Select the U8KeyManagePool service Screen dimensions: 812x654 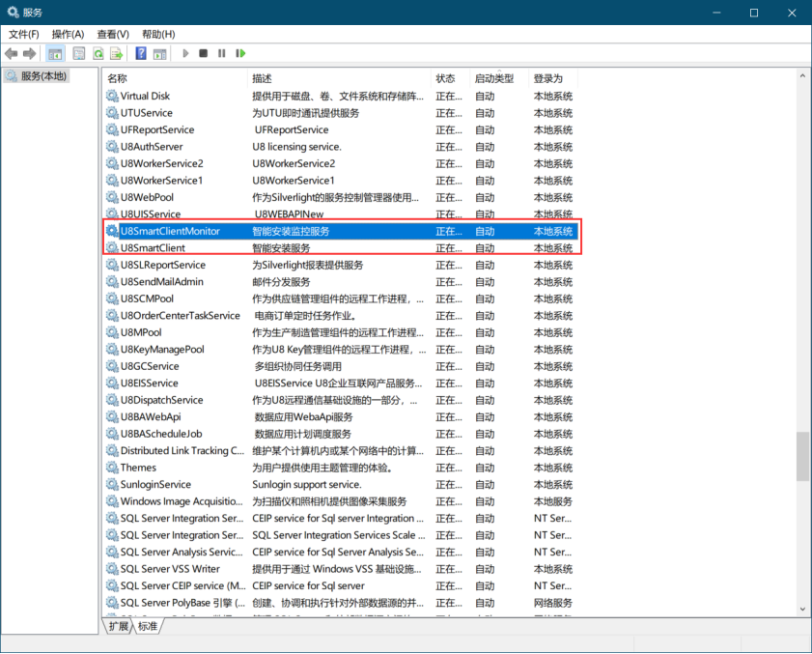[341, 350]
